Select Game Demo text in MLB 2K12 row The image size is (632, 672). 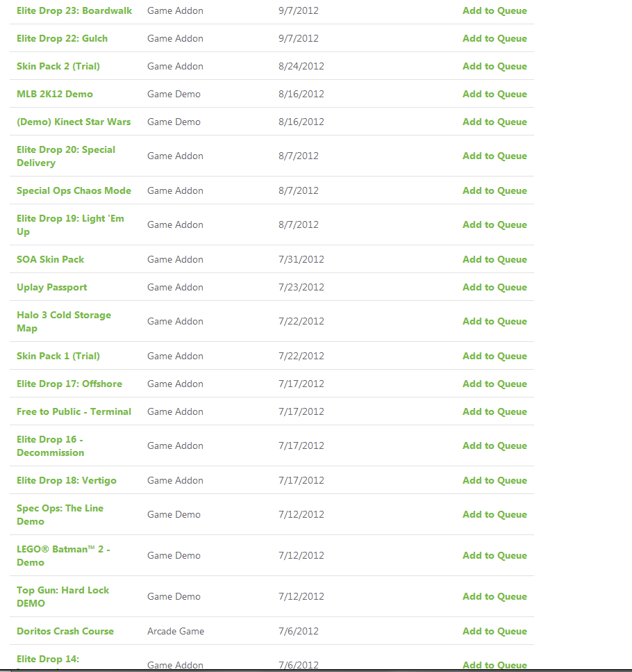(x=174, y=95)
